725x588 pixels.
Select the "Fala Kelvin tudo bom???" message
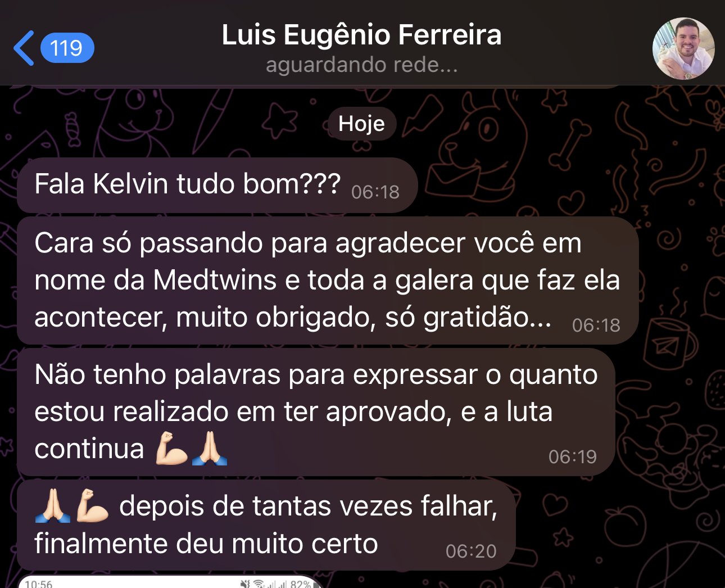point(217,185)
